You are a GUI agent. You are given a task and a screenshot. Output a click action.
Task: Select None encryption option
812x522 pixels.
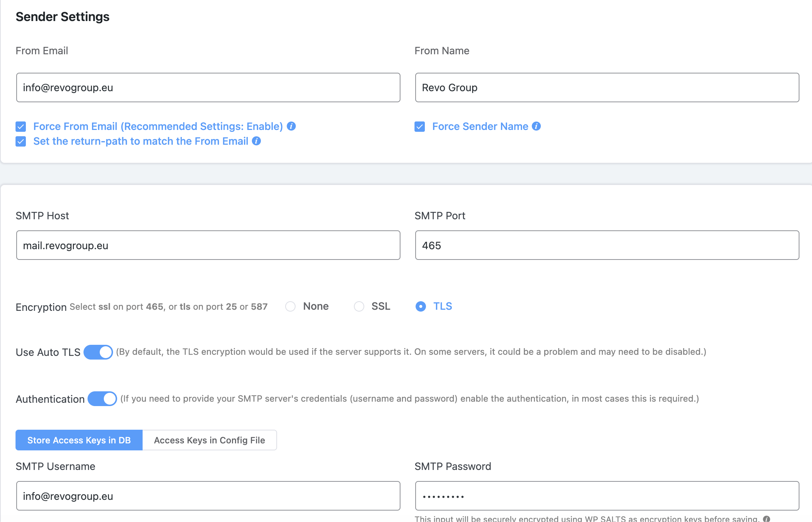(290, 306)
